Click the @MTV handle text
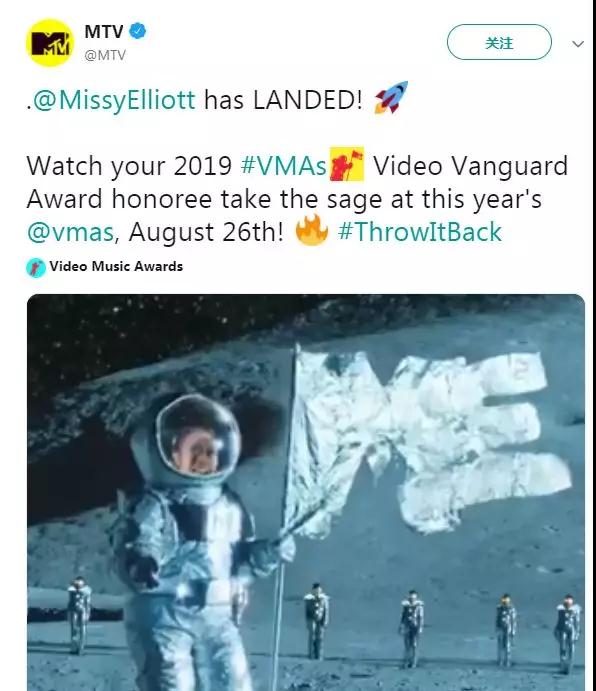The width and height of the screenshot is (596, 691). pyautogui.click(x=105, y=55)
